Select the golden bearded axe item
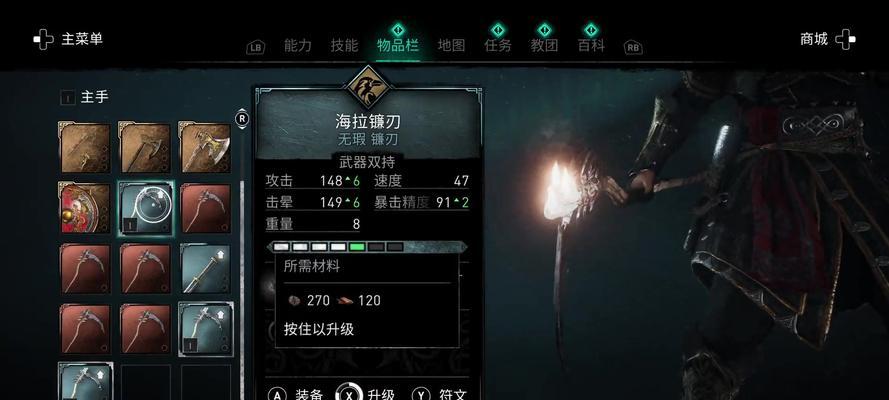Image resolution: width=889 pixels, height=400 pixels. point(205,147)
